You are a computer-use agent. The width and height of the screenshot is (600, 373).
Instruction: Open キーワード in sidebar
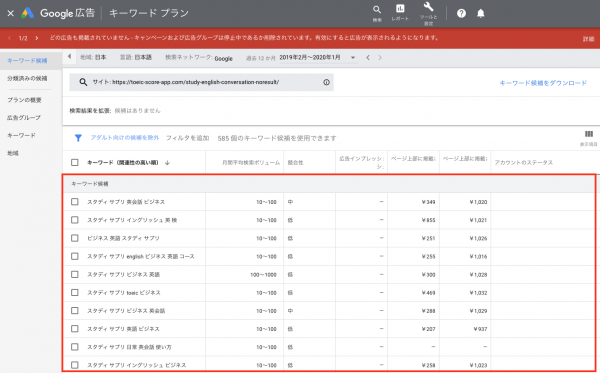click(x=21, y=135)
